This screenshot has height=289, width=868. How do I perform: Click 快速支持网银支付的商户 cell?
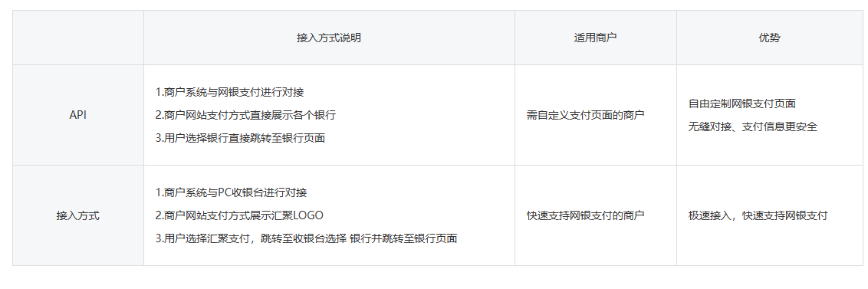click(x=586, y=215)
